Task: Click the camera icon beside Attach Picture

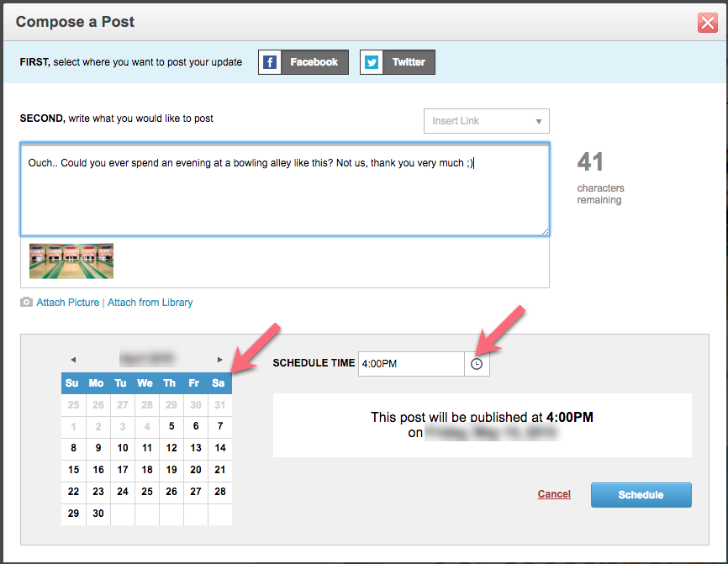Action: [x=26, y=303]
